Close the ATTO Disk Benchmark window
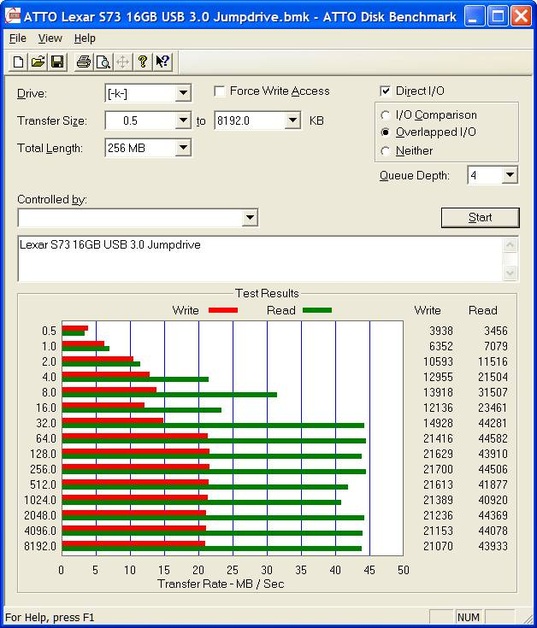The width and height of the screenshot is (537, 628). [x=522, y=16]
